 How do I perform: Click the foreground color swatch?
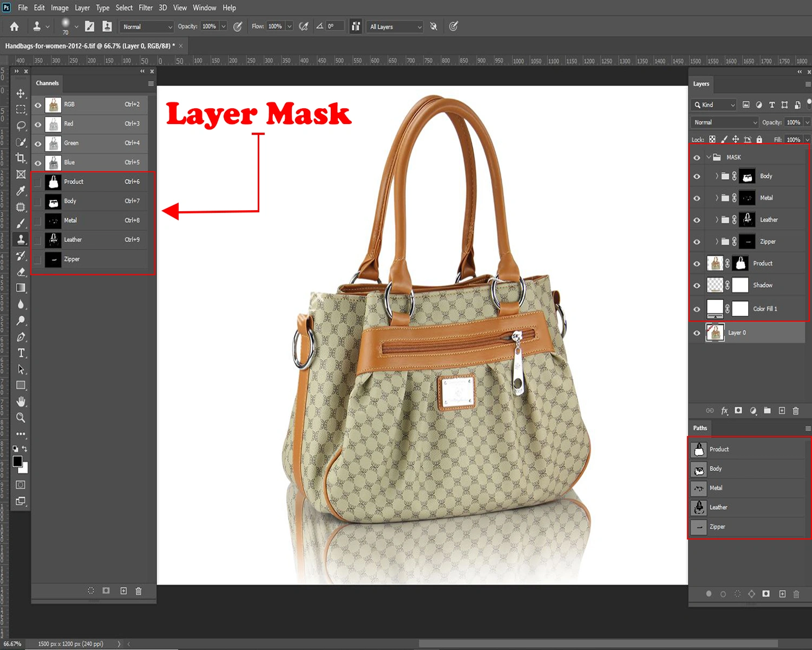pyautogui.click(x=17, y=461)
